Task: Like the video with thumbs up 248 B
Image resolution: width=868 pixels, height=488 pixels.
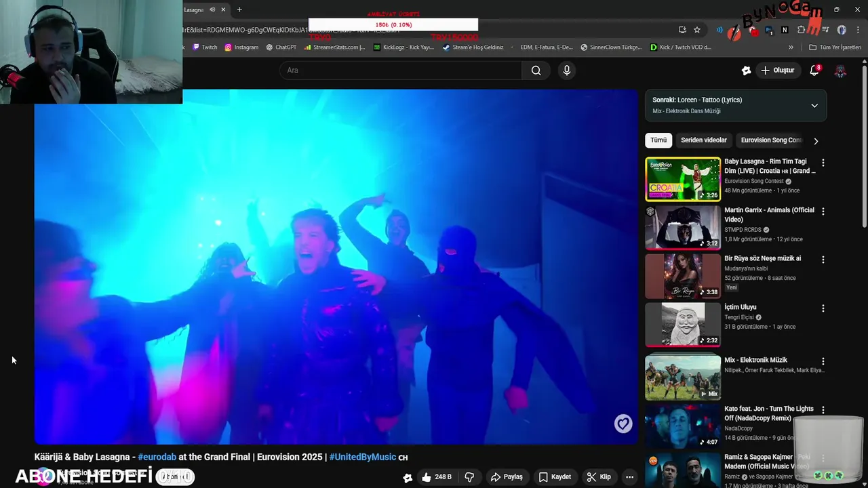Action: point(436,477)
